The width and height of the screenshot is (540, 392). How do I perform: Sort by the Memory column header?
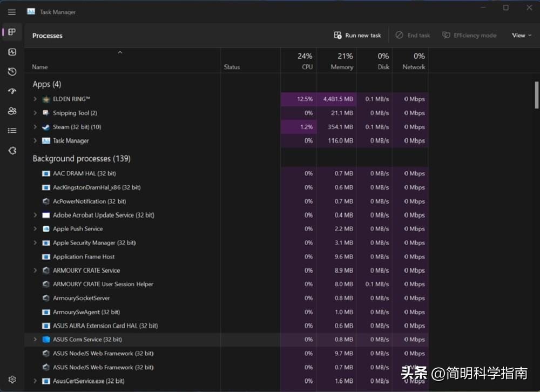coord(336,60)
